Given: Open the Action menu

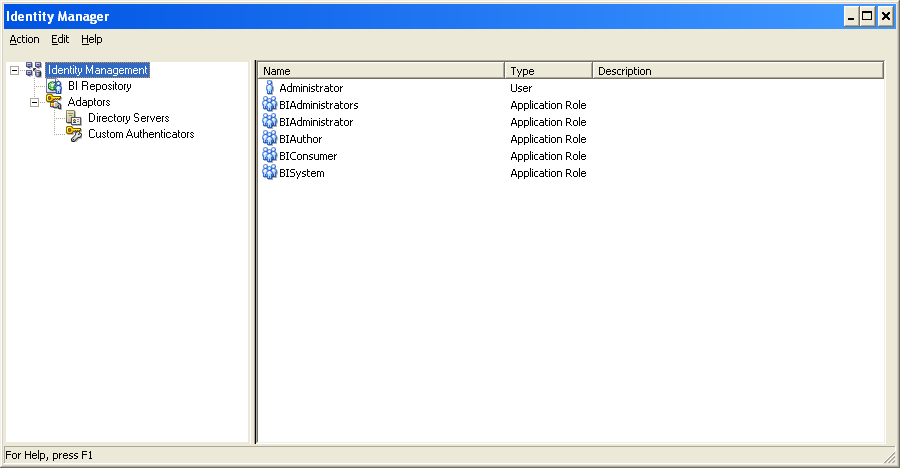Looking at the screenshot, I should pos(24,39).
